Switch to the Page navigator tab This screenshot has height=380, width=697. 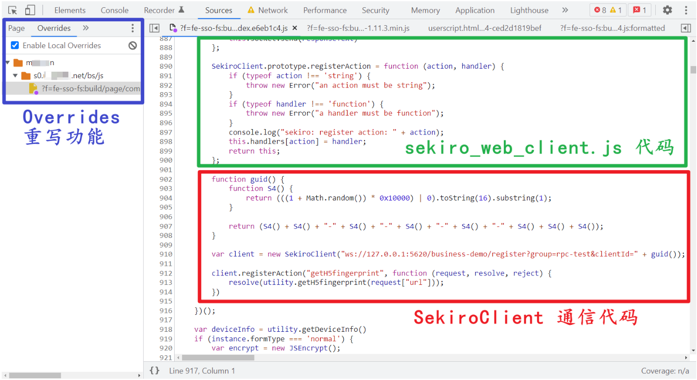[x=16, y=28]
